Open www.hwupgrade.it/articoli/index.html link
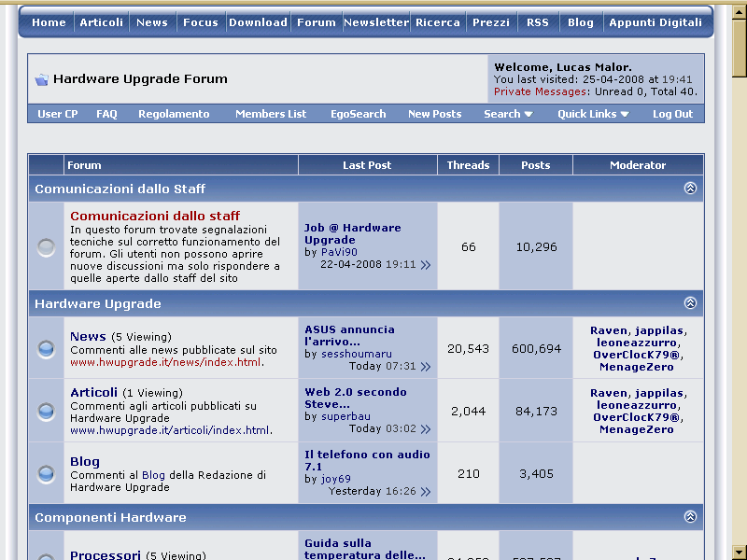Screen dimensions: 747x560 click(170, 430)
